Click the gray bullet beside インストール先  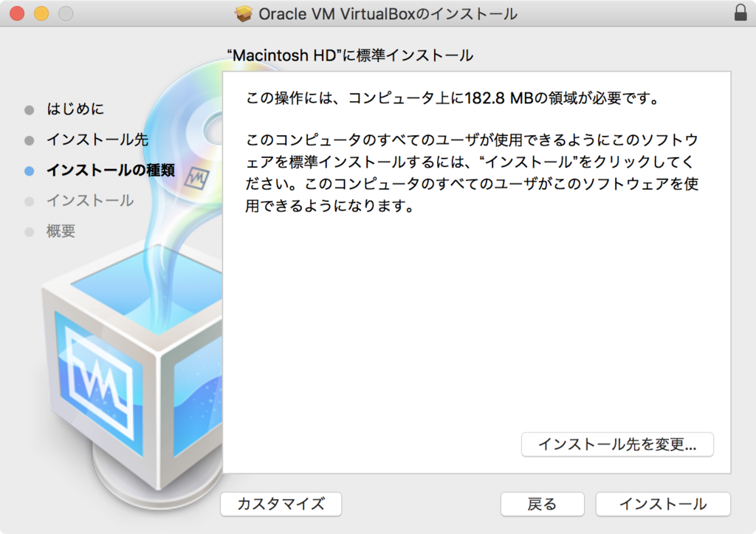30,140
